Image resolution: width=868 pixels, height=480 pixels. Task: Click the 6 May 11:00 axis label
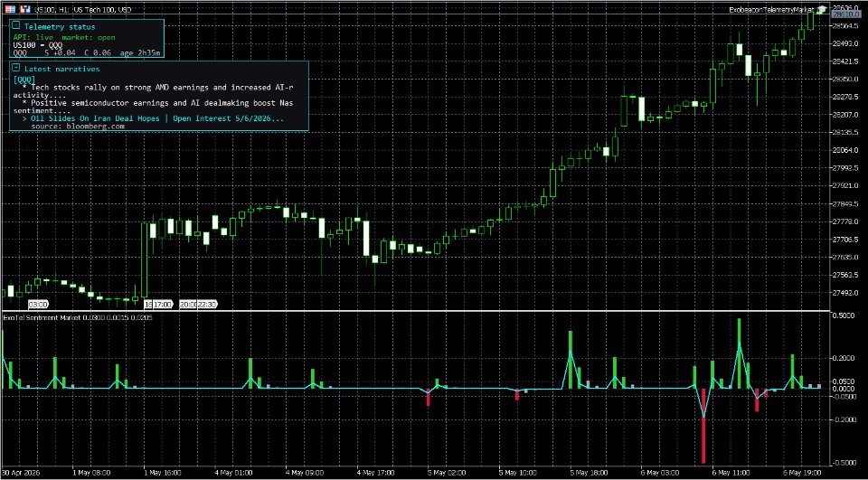pos(731,474)
